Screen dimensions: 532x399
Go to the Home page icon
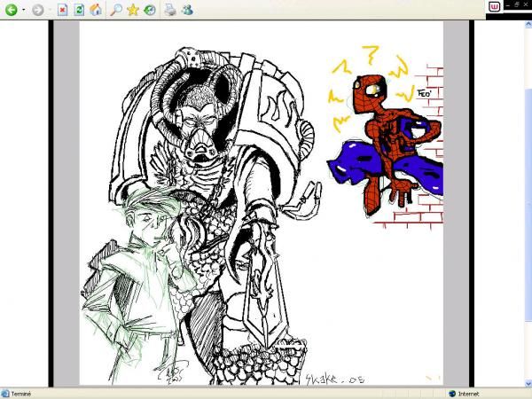[x=96, y=10]
